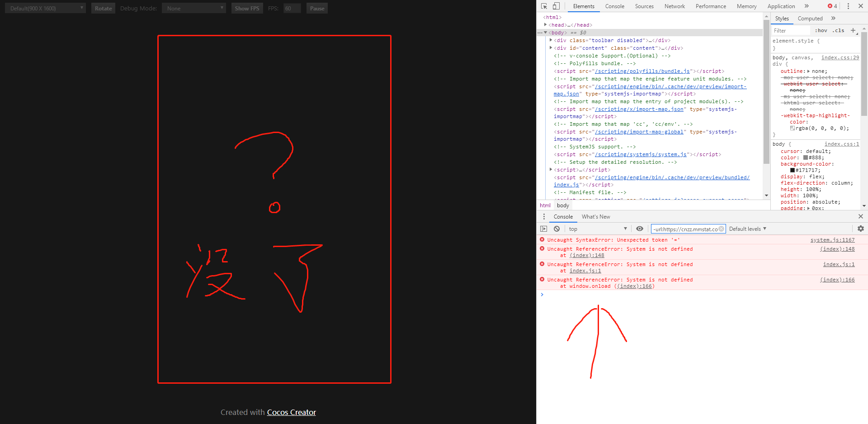Expand the head element node
This screenshot has width=868, height=424.
pos(546,25)
